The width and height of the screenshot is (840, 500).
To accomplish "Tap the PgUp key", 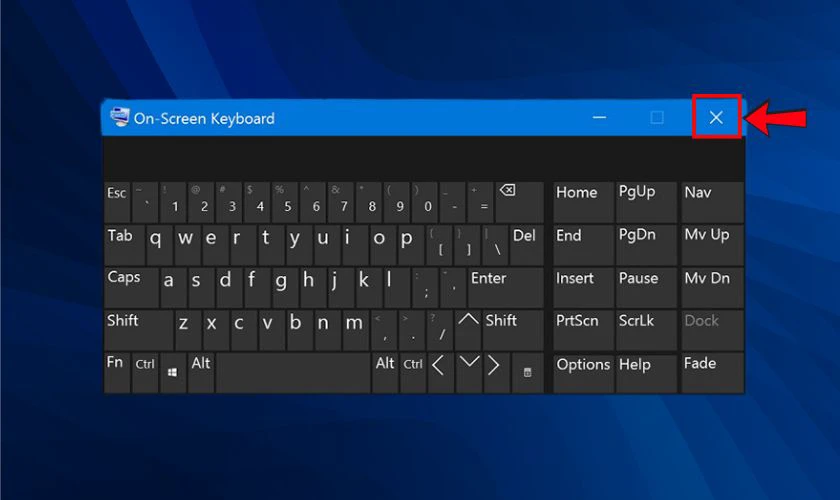I will [646, 202].
